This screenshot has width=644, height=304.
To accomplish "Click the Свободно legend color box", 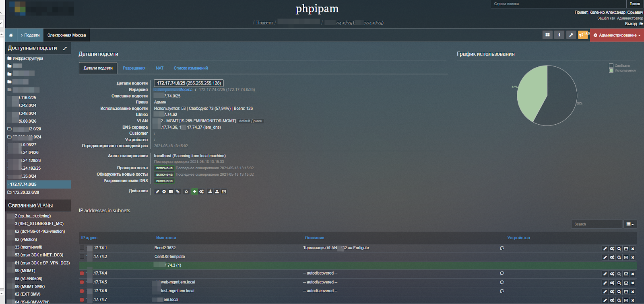I will 611,66.
